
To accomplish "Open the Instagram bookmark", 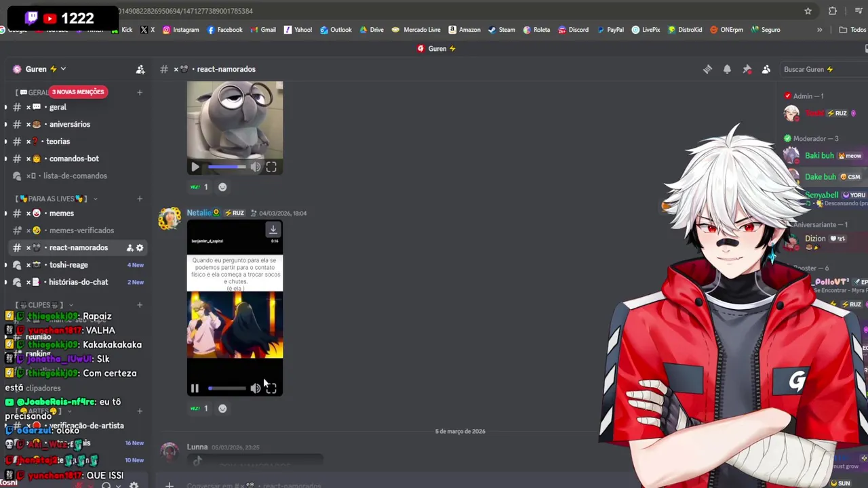I will tap(180, 30).
